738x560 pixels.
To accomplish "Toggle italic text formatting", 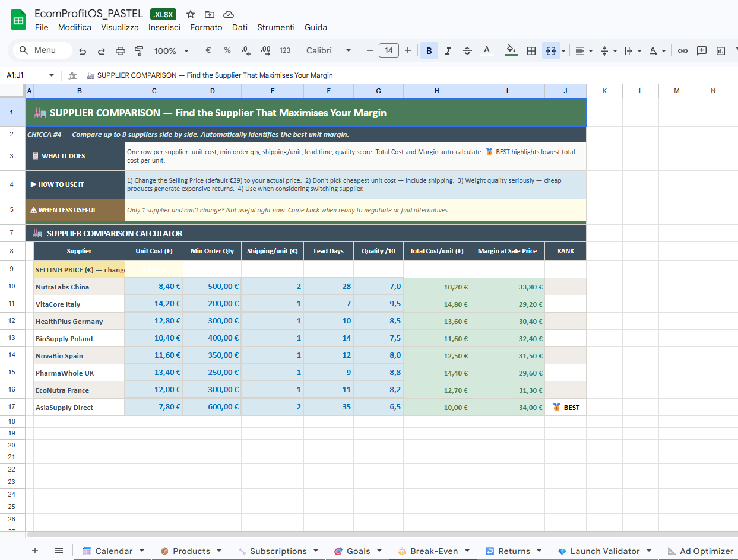I will point(448,51).
